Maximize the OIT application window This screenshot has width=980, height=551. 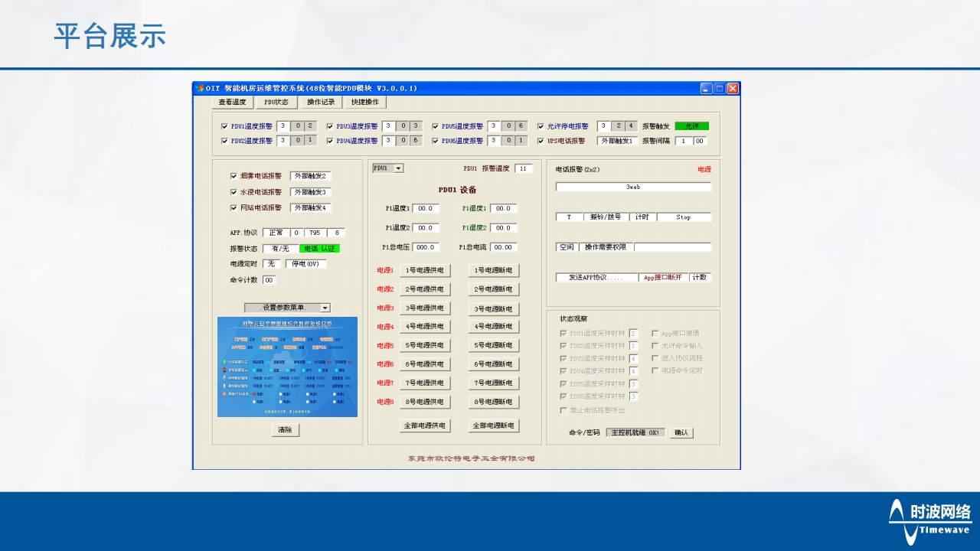coord(720,89)
